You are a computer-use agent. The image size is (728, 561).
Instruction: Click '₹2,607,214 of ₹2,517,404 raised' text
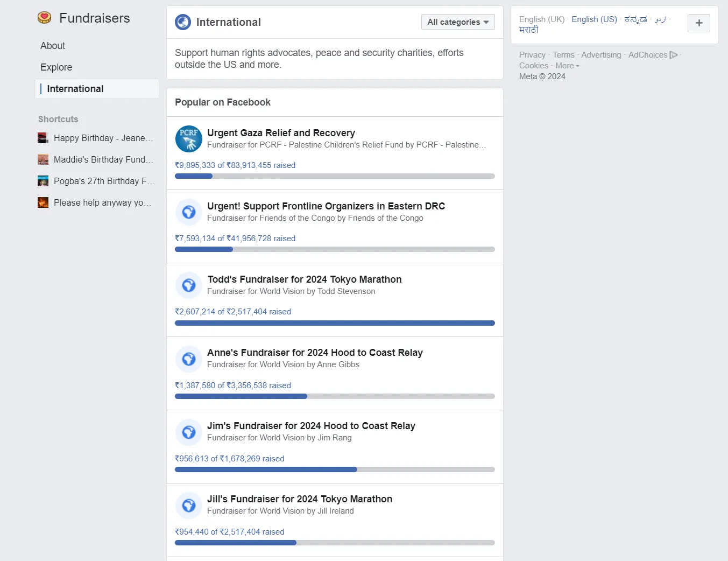tap(233, 312)
